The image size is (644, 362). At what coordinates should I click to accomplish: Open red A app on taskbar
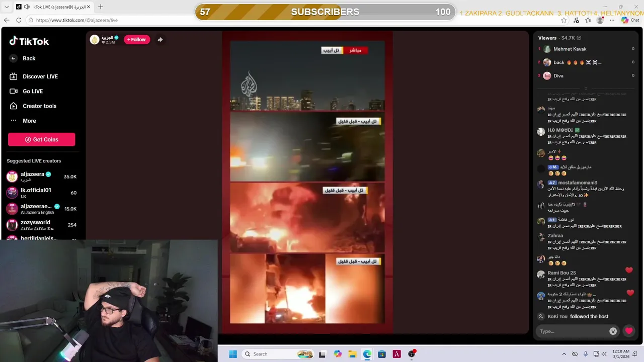(397, 354)
